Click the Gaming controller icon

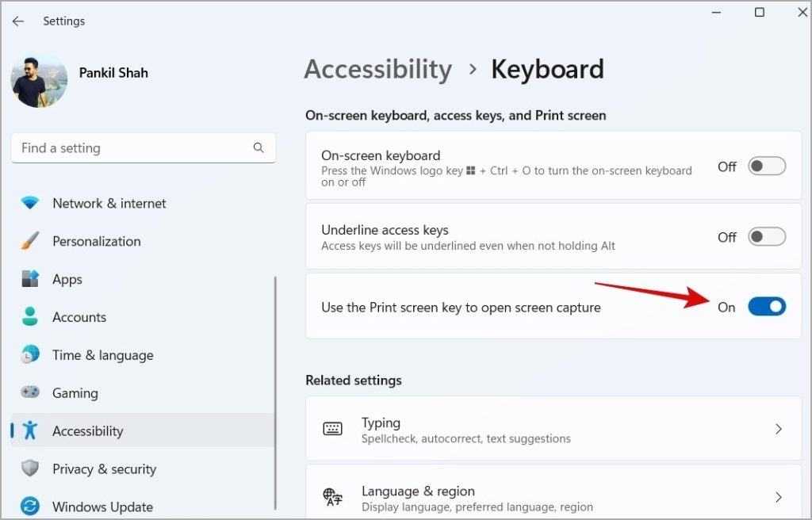30,392
